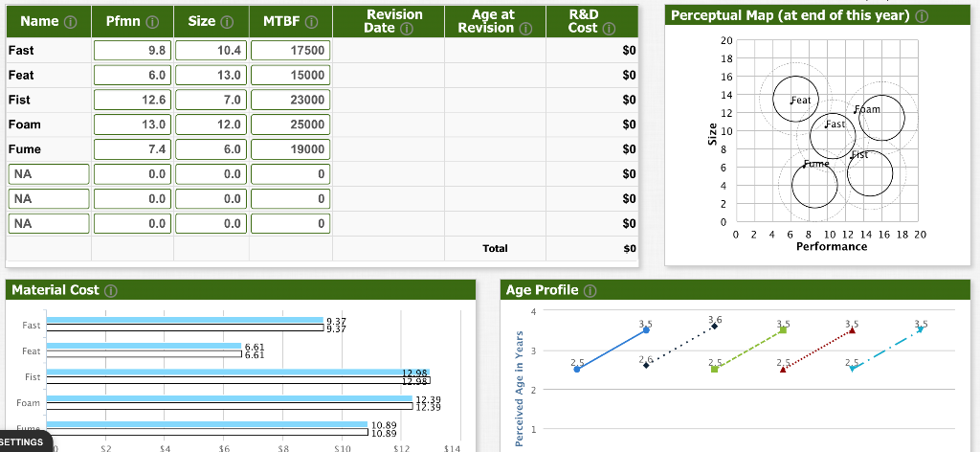Open the Age Profile info icon
The width and height of the screenshot is (980, 452).
pyautogui.click(x=590, y=291)
